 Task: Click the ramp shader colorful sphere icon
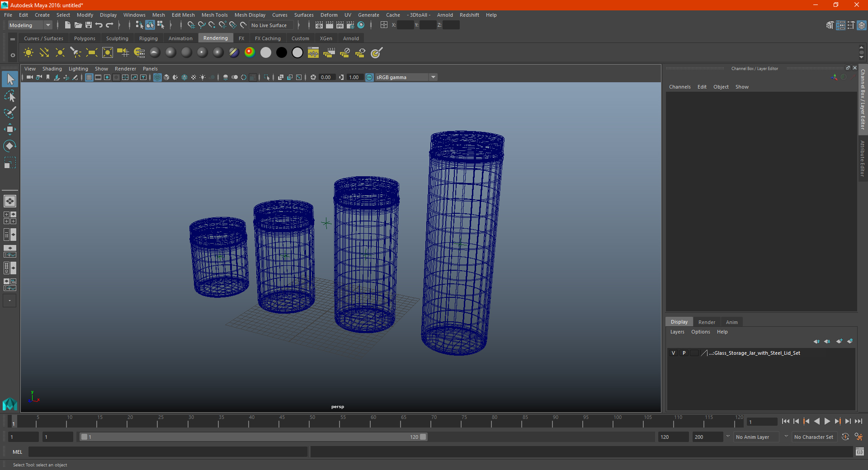tap(250, 53)
